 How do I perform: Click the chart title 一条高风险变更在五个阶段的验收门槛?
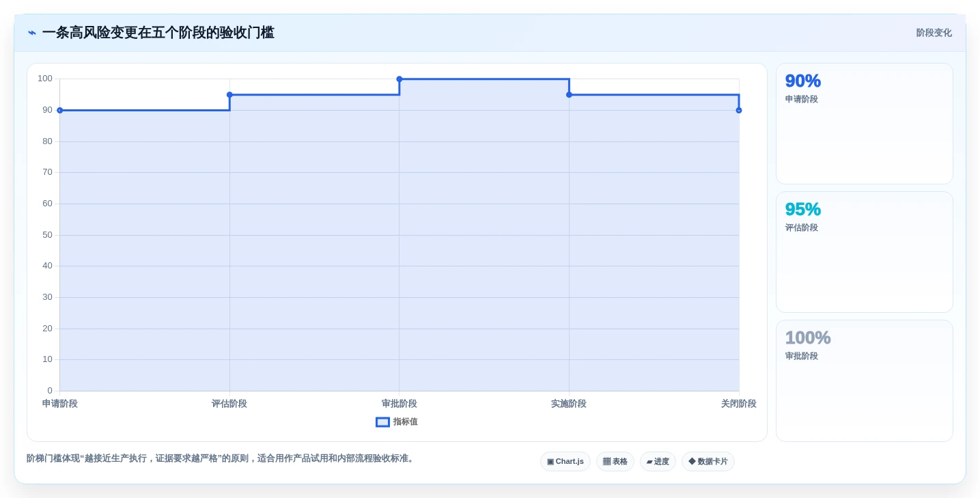tap(158, 33)
